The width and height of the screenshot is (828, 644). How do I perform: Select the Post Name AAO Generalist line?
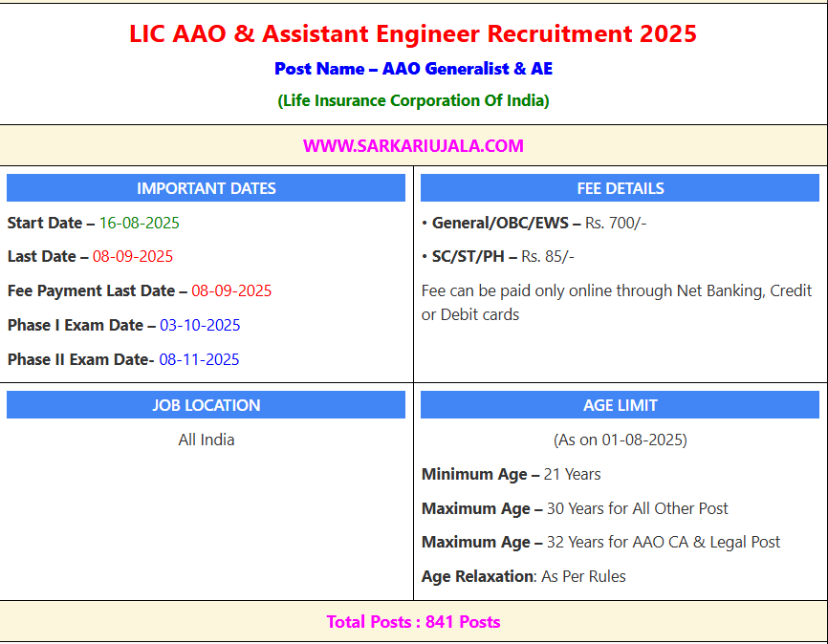(x=413, y=69)
